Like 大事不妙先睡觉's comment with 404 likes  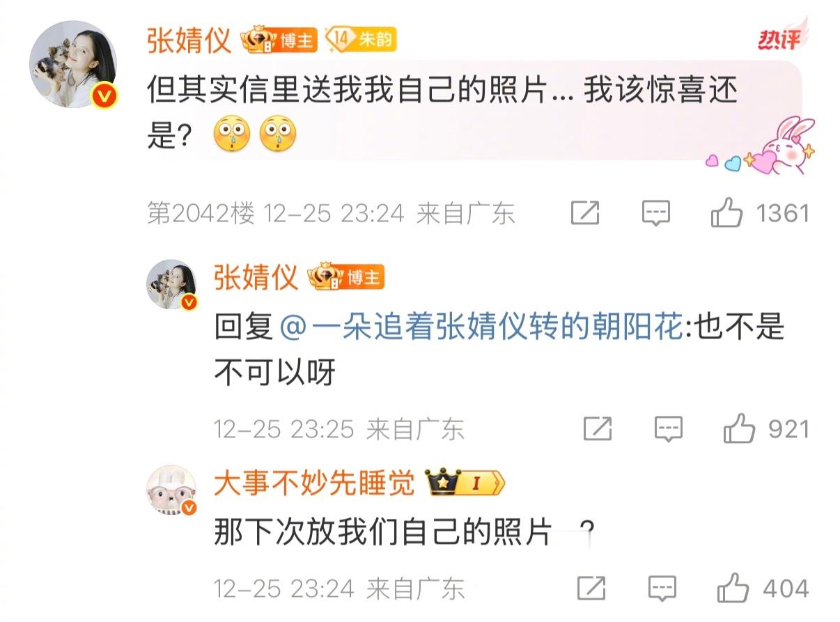(x=733, y=589)
